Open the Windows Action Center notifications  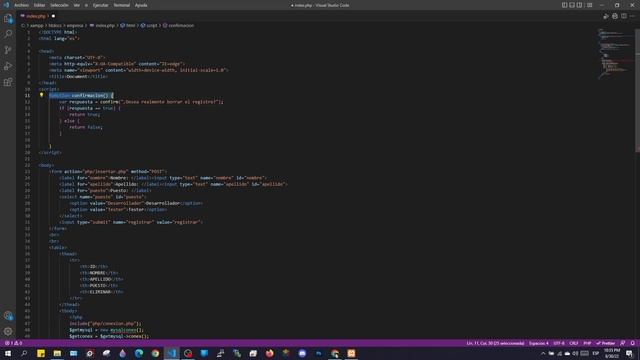[x=629, y=353]
